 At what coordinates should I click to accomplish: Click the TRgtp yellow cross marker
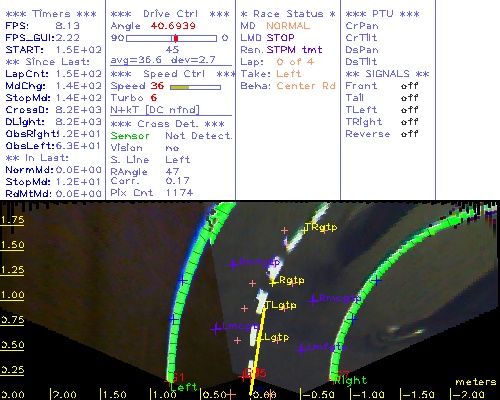[x=304, y=230]
